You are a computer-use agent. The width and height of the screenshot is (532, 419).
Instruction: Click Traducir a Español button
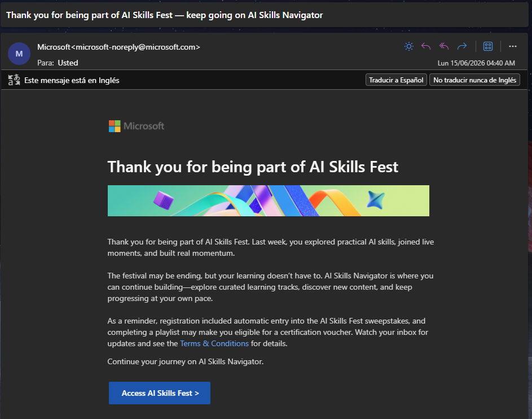396,80
